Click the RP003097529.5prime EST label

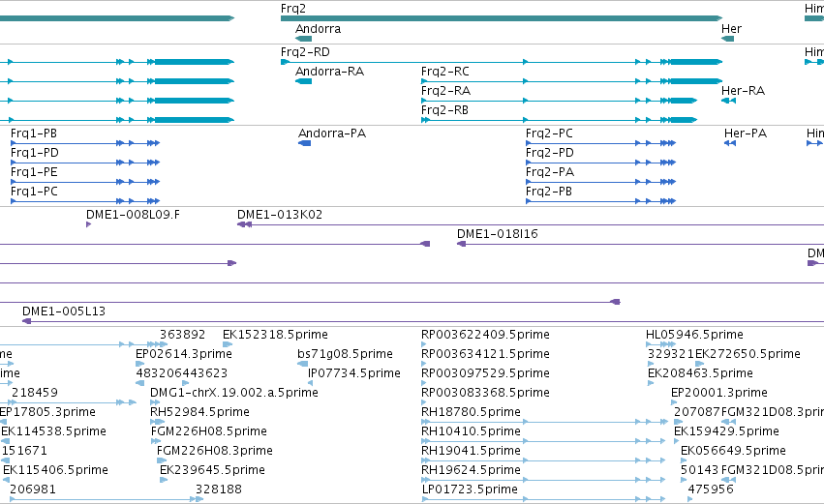pyautogui.click(x=485, y=373)
